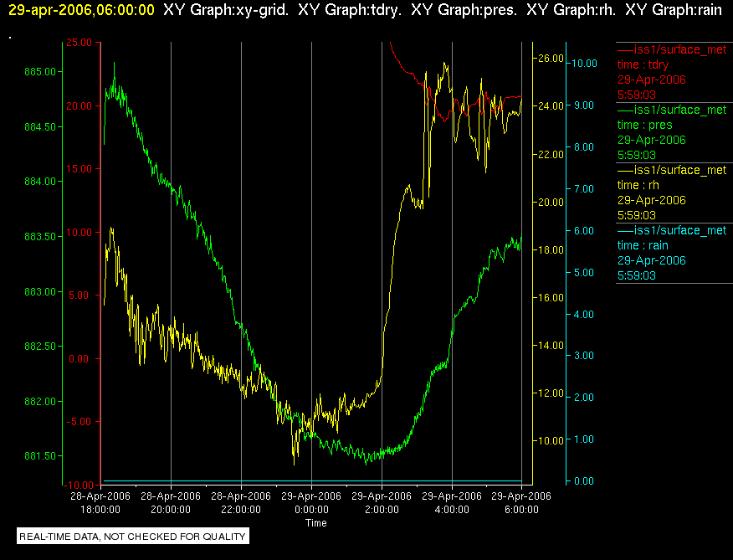
Task: Click the 884.00 green pressure axis value
Action: [40, 182]
